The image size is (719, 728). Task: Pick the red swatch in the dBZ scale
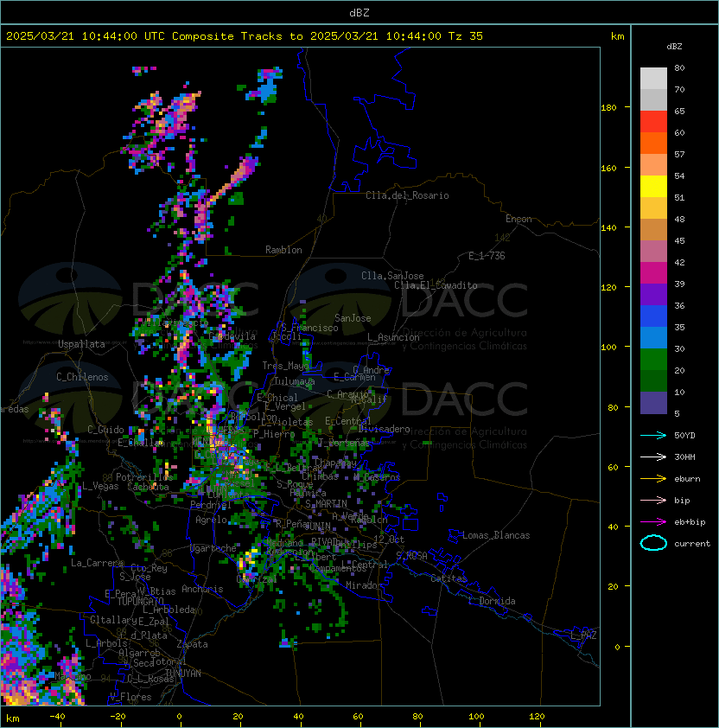coord(653,122)
